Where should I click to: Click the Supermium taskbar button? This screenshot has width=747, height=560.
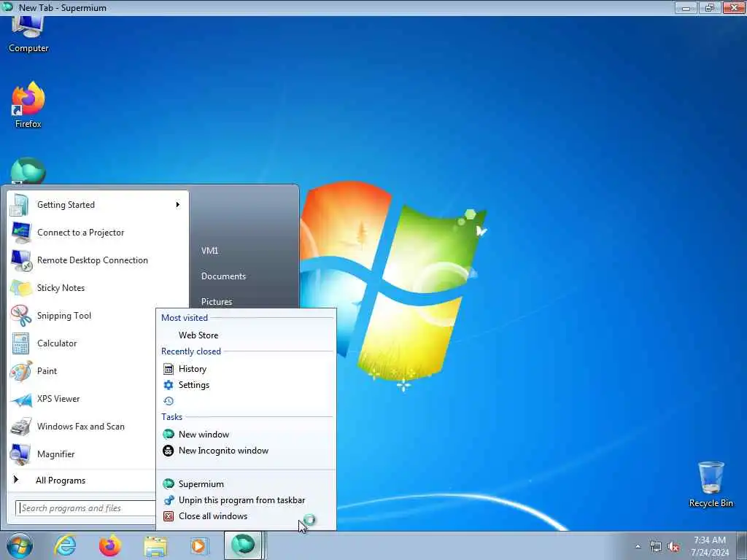[x=244, y=545]
